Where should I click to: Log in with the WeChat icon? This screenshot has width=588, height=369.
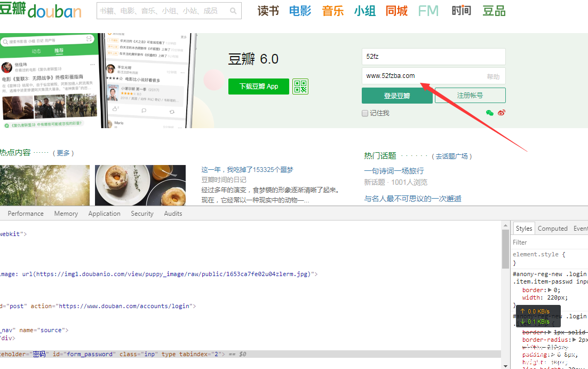[x=489, y=113]
